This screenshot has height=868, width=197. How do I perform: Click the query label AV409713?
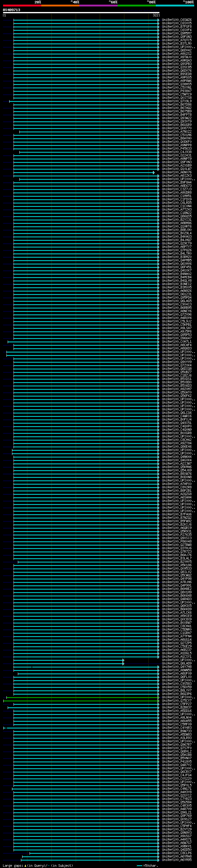(11, 10)
